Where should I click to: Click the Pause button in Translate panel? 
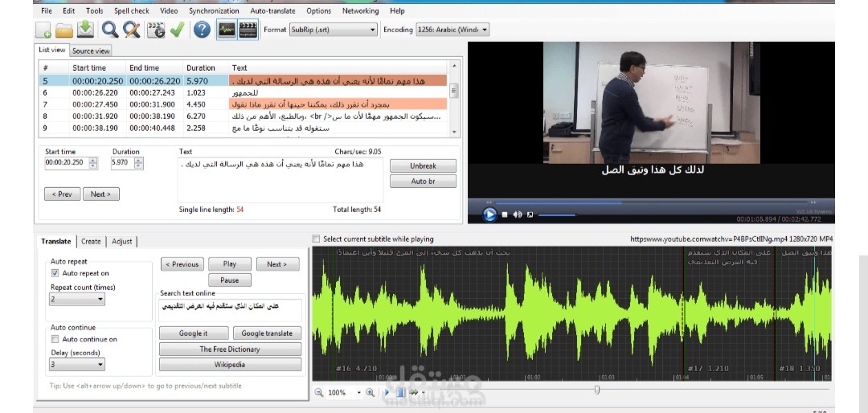tap(229, 280)
